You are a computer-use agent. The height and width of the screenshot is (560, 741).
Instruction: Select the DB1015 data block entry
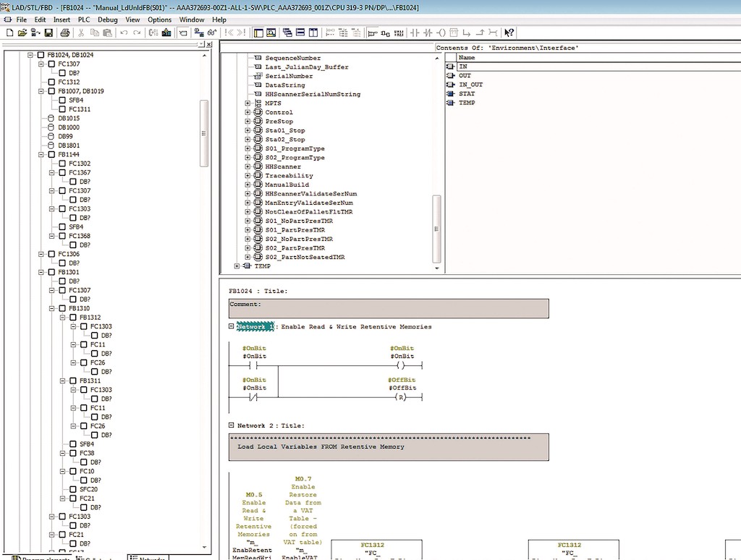click(x=69, y=118)
